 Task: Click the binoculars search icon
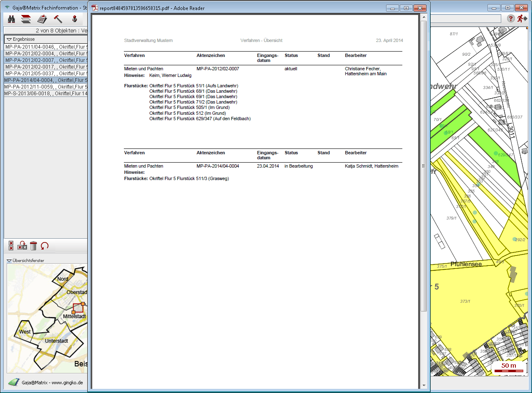pyautogui.click(x=12, y=19)
